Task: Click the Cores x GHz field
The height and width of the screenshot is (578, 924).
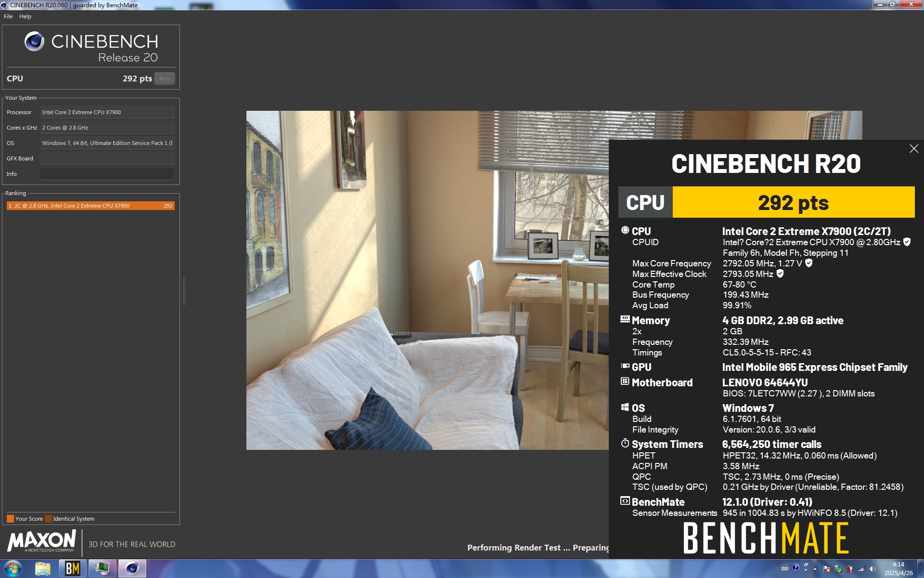Action: (x=107, y=128)
